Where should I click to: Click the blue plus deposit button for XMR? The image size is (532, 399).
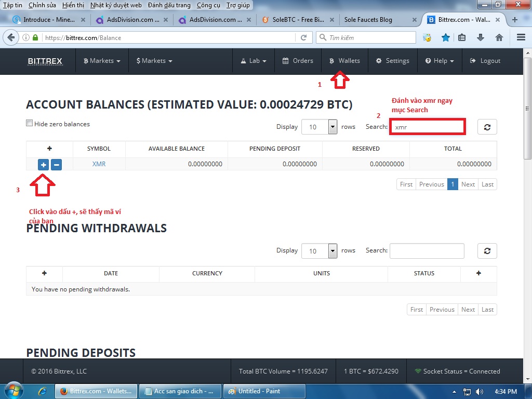pyautogui.click(x=44, y=165)
